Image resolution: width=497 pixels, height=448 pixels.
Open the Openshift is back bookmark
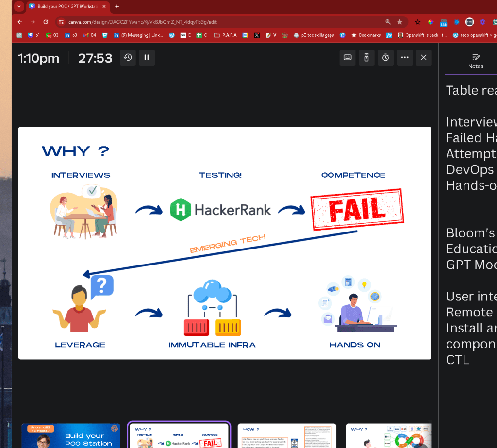click(x=422, y=35)
